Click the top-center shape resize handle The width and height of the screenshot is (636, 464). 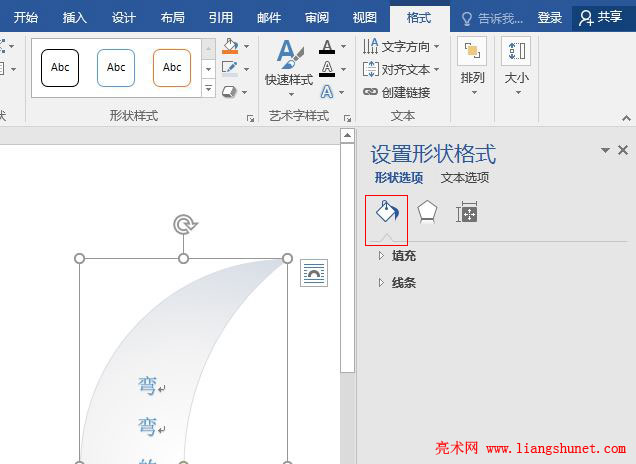click(x=184, y=258)
